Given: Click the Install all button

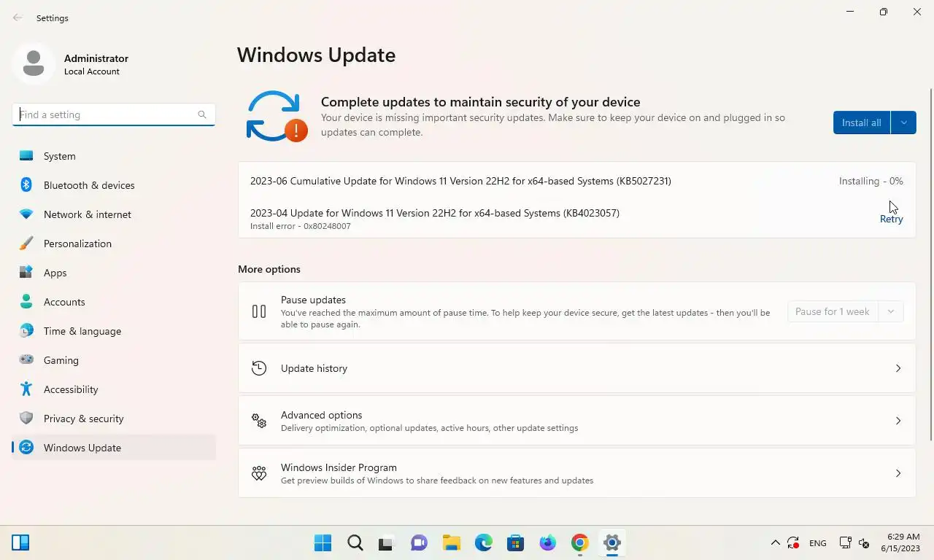Looking at the screenshot, I should pyautogui.click(x=862, y=122).
